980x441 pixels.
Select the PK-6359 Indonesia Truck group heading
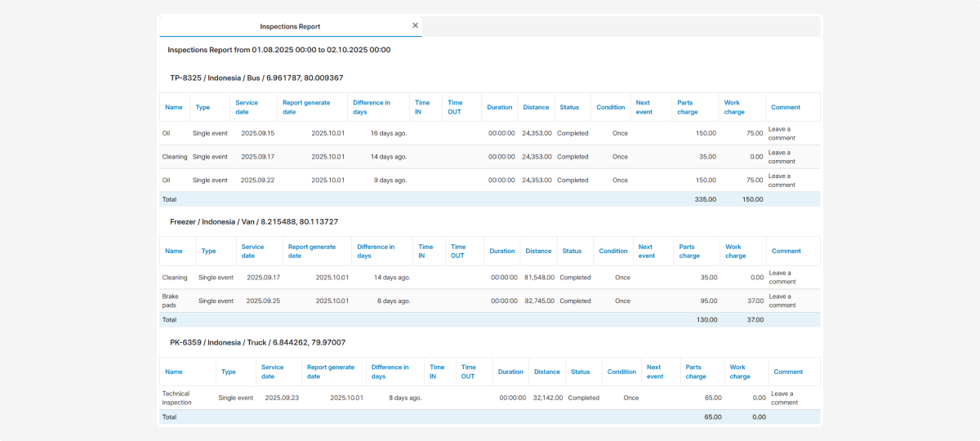click(x=257, y=342)
